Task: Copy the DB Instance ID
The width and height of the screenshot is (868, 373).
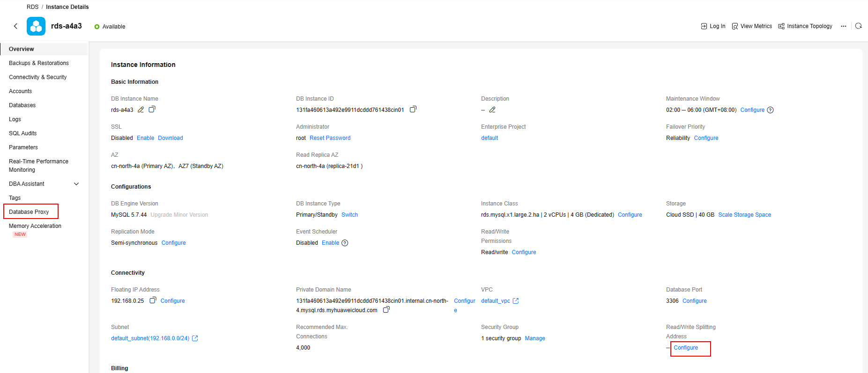Action: click(413, 110)
